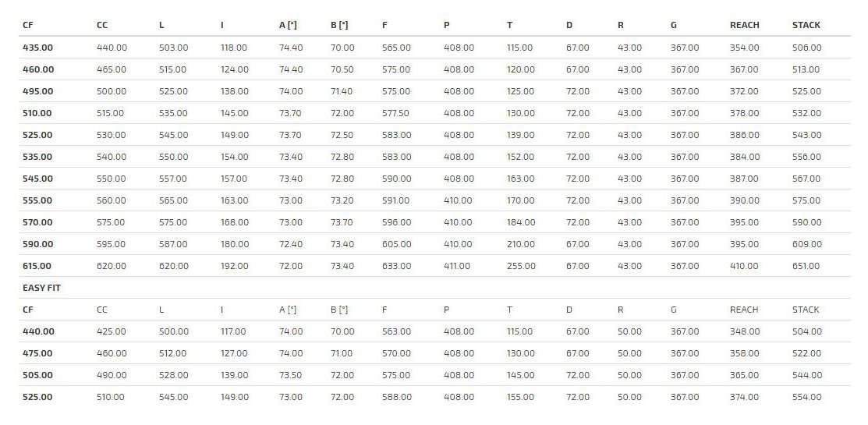Click the 587.00 L value
This screenshot has height=425, width=868.
(173, 244)
